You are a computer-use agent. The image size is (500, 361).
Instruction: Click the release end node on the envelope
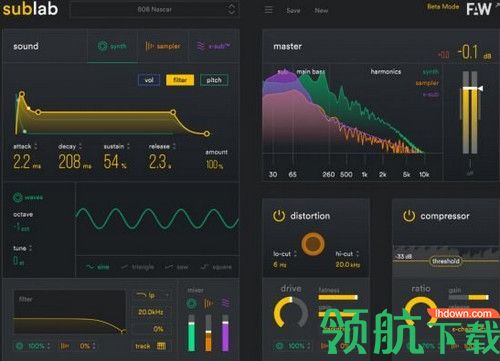[207, 134]
